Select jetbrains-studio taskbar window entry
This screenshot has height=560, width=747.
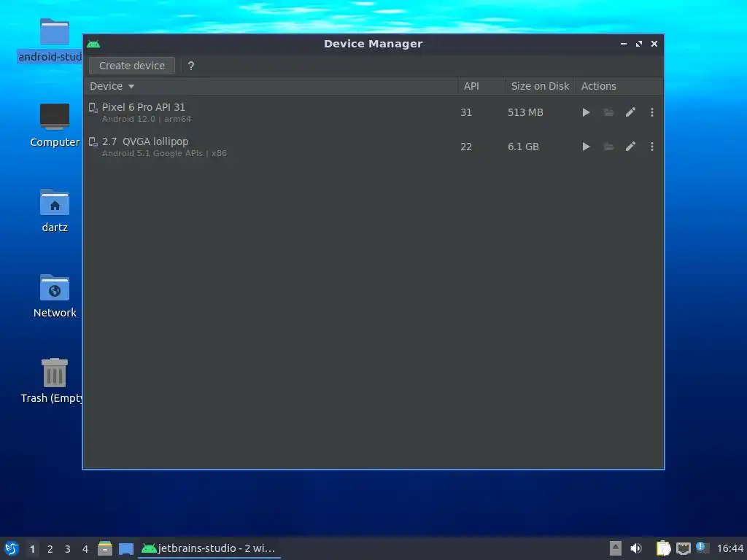click(x=209, y=548)
